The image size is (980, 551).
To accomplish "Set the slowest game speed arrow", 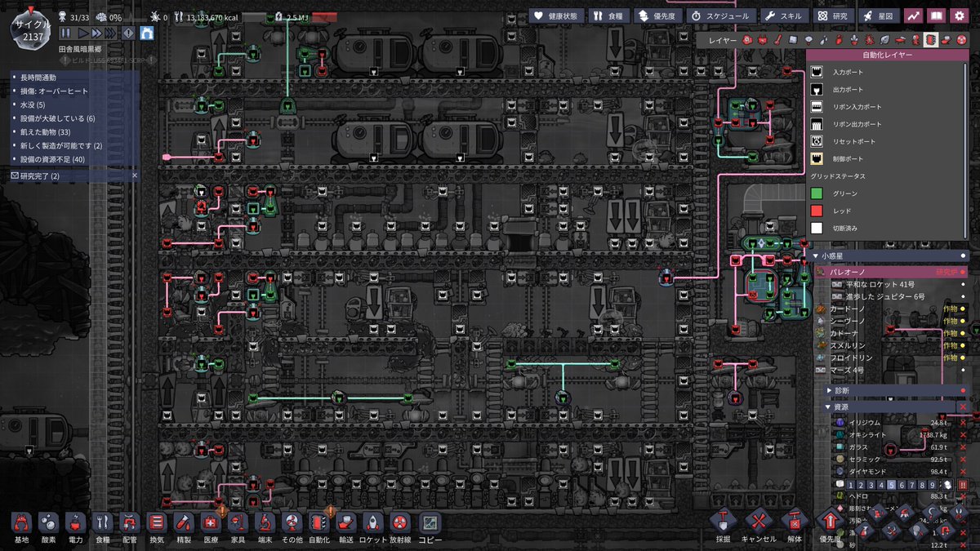I will [82, 33].
